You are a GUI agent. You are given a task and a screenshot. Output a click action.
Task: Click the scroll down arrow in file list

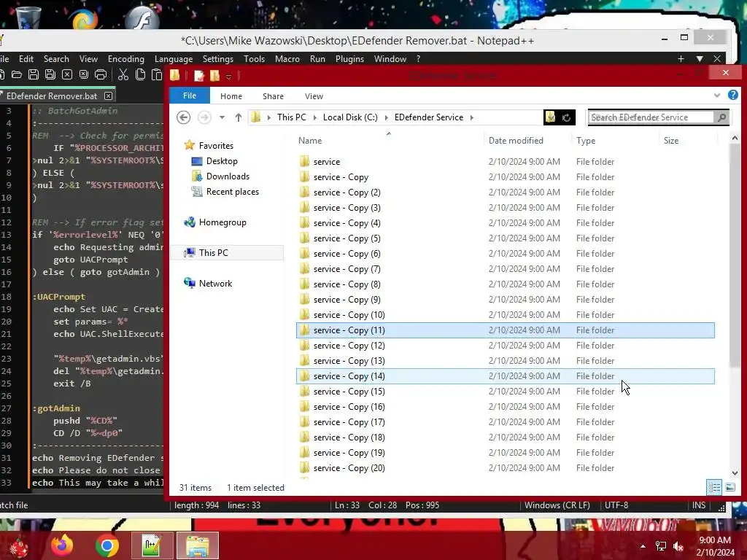pyautogui.click(x=735, y=472)
